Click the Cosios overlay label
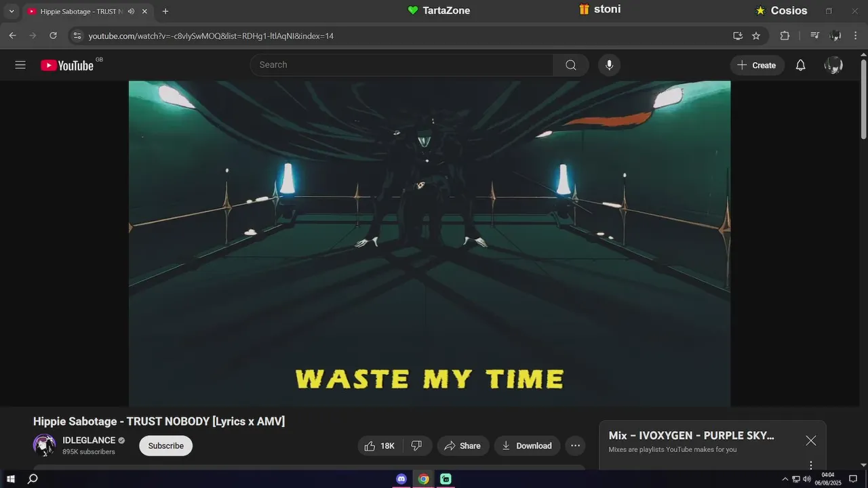The width and height of the screenshot is (868, 488). tap(781, 11)
